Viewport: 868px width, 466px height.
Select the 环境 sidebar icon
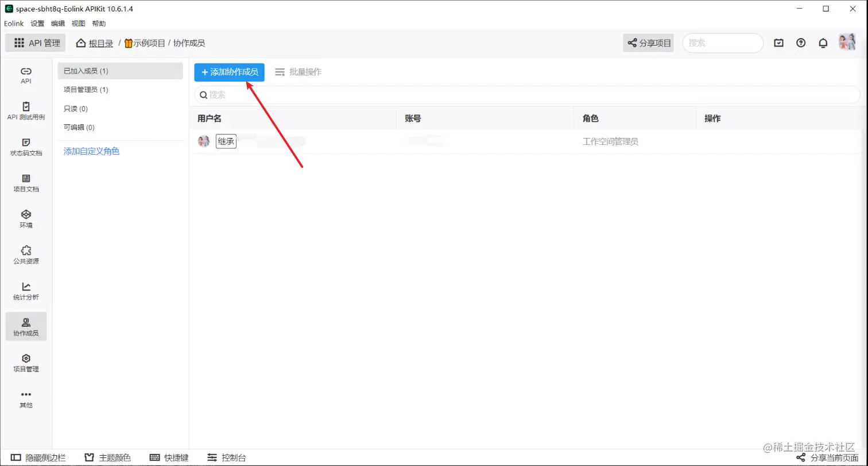point(25,219)
